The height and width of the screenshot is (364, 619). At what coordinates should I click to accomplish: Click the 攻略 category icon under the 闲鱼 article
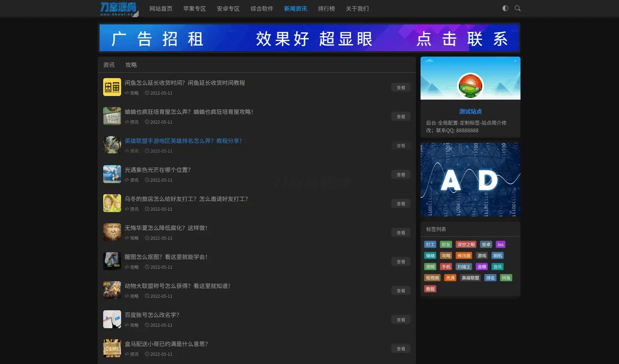point(126,93)
